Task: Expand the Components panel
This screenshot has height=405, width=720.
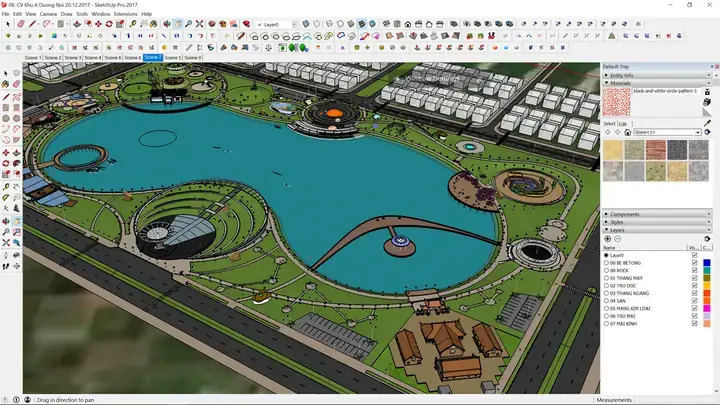Action: click(x=657, y=214)
